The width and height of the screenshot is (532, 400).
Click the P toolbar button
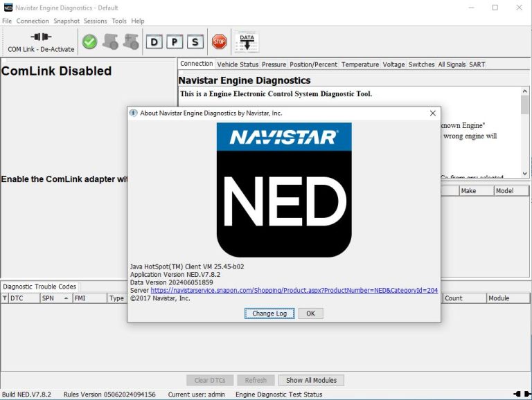click(x=175, y=42)
